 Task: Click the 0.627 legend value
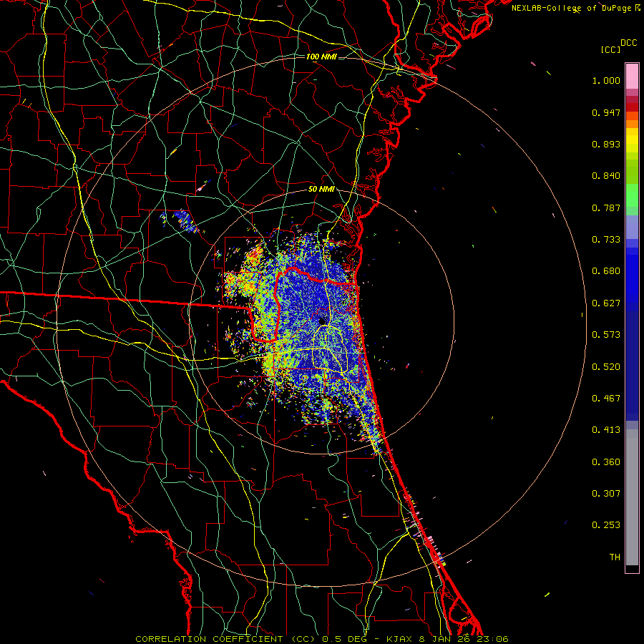(606, 303)
